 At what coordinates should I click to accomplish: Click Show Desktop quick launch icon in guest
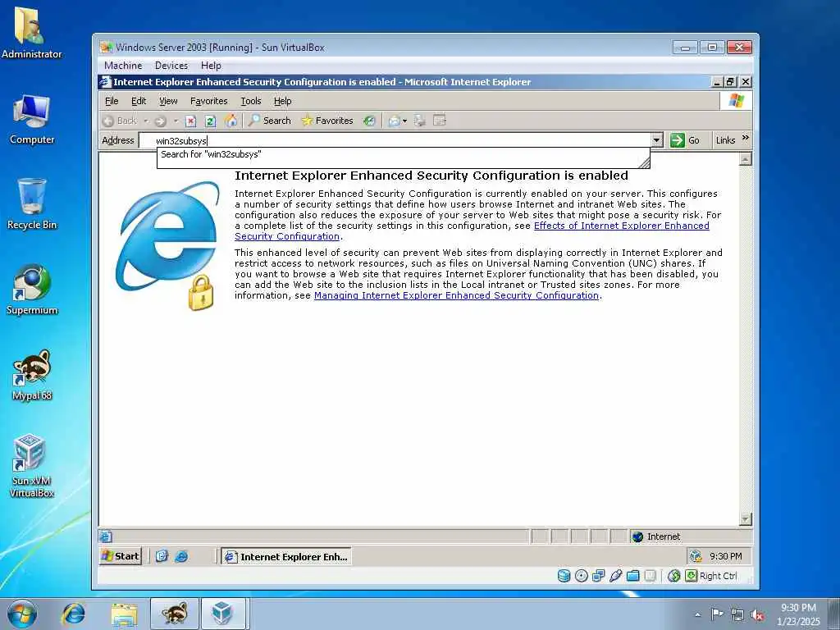pos(162,557)
